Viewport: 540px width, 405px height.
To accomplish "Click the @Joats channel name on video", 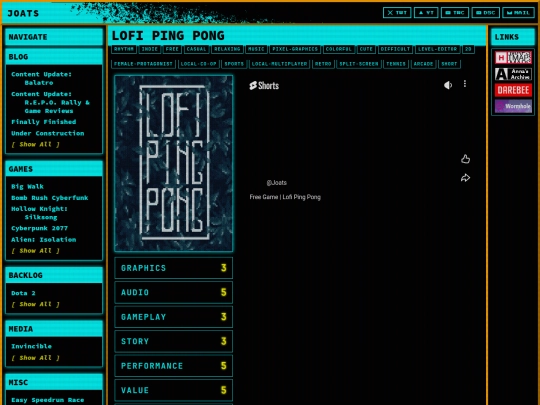I will tap(277, 183).
